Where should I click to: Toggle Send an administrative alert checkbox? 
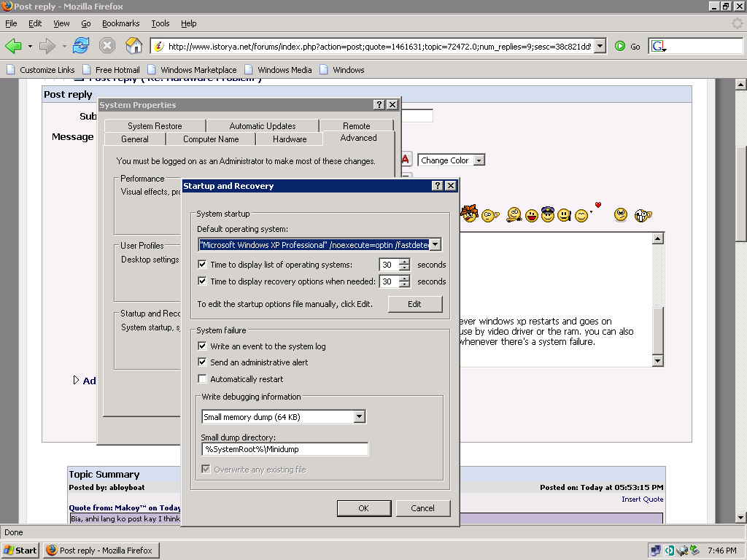(203, 362)
